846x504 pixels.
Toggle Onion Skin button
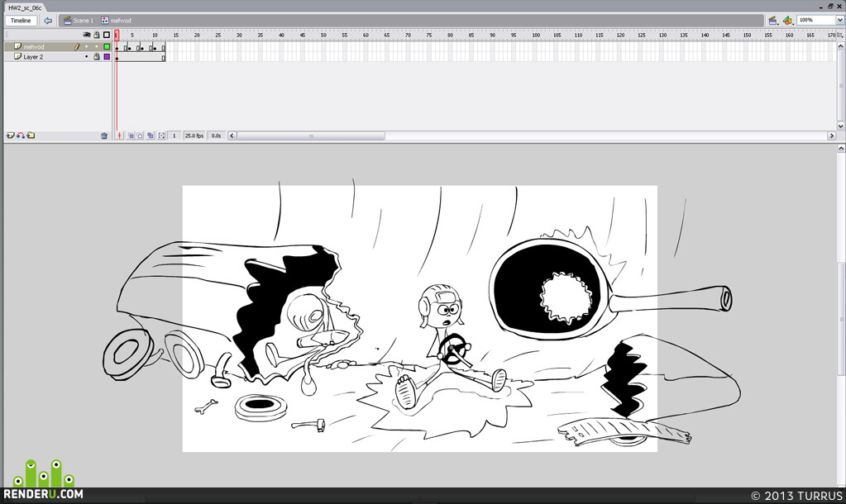coord(131,136)
